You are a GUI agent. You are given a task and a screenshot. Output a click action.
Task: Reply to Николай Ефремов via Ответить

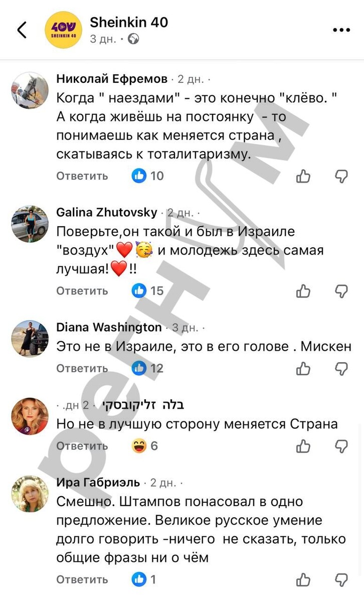(82, 176)
